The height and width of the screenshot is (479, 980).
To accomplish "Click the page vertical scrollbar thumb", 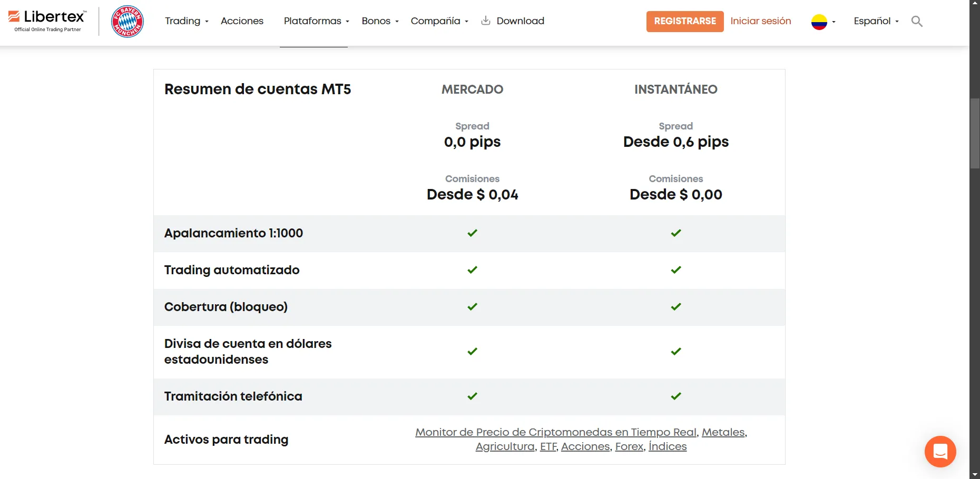I will [975, 133].
